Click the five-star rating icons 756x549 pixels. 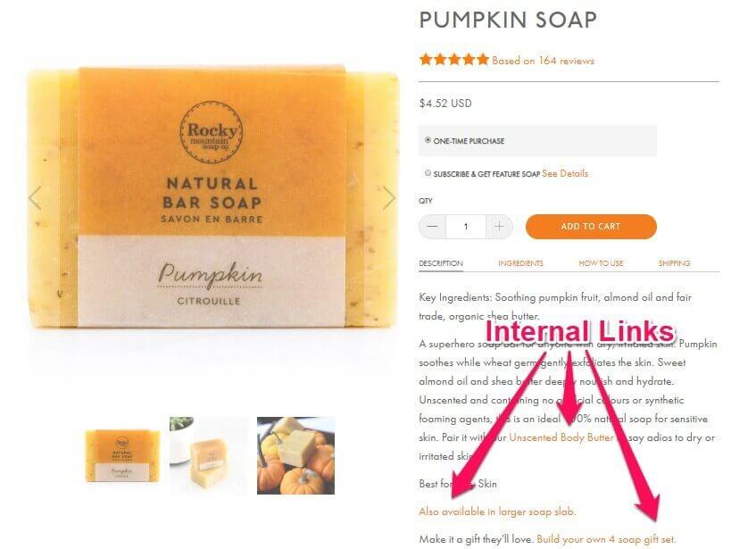click(x=454, y=60)
